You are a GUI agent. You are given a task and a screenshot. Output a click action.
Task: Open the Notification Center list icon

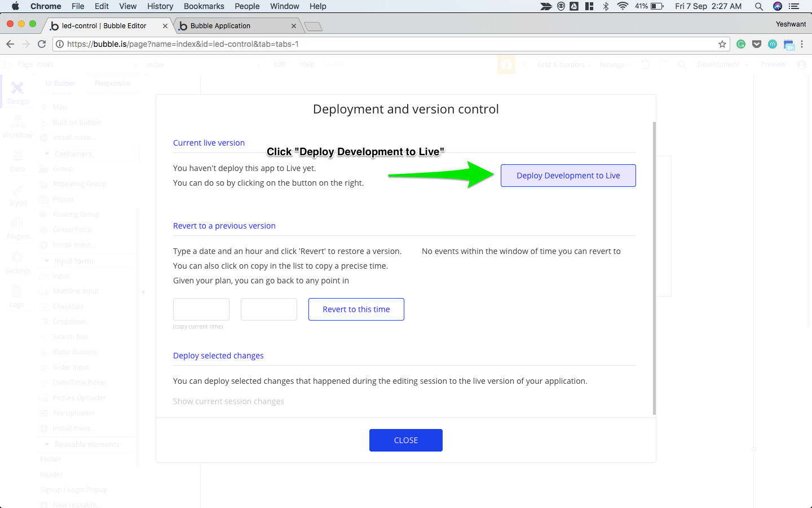pyautogui.click(x=794, y=6)
